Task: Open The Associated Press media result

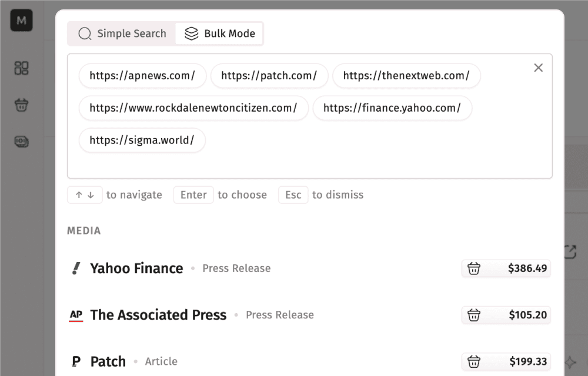Action: pyautogui.click(x=309, y=314)
